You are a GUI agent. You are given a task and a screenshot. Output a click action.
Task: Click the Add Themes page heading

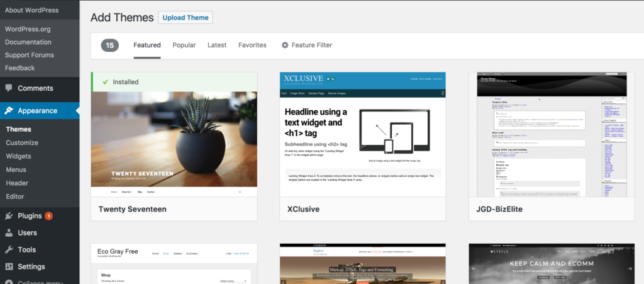[x=122, y=18]
